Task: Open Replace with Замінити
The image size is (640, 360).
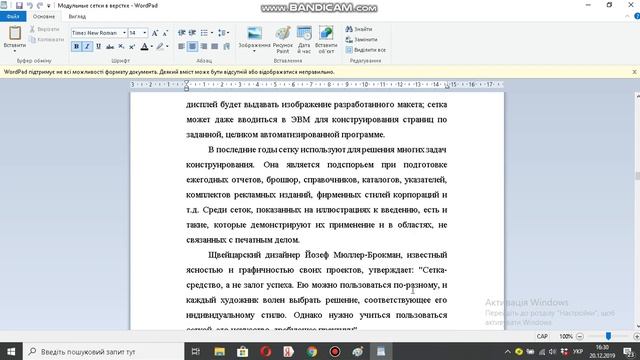Action: tap(361, 40)
